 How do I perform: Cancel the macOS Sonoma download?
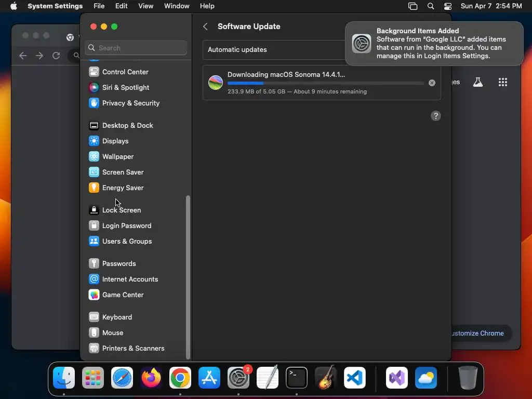coord(432,83)
